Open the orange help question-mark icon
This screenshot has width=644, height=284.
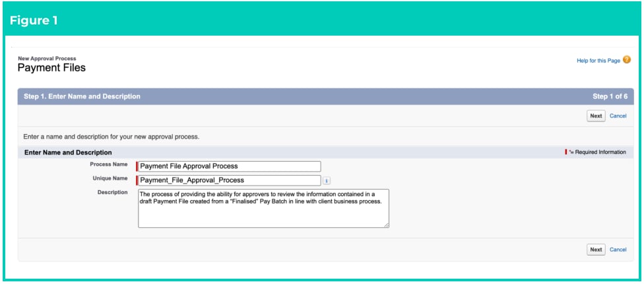626,60
